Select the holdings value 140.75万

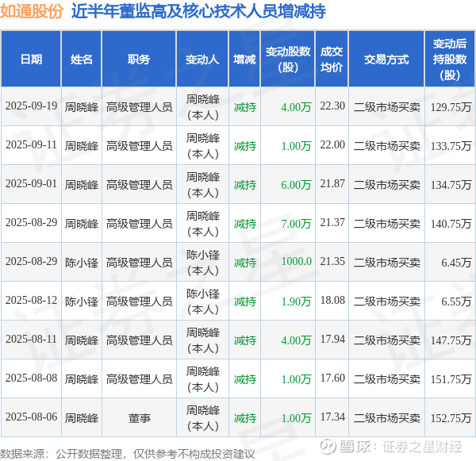tap(451, 224)
